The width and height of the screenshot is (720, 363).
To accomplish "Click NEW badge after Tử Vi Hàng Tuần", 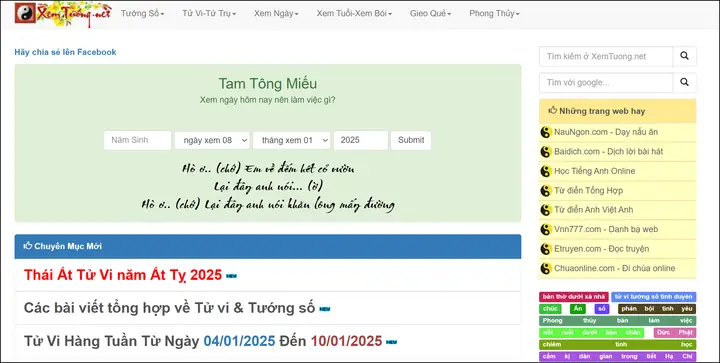I will click(x=391, y=342).
